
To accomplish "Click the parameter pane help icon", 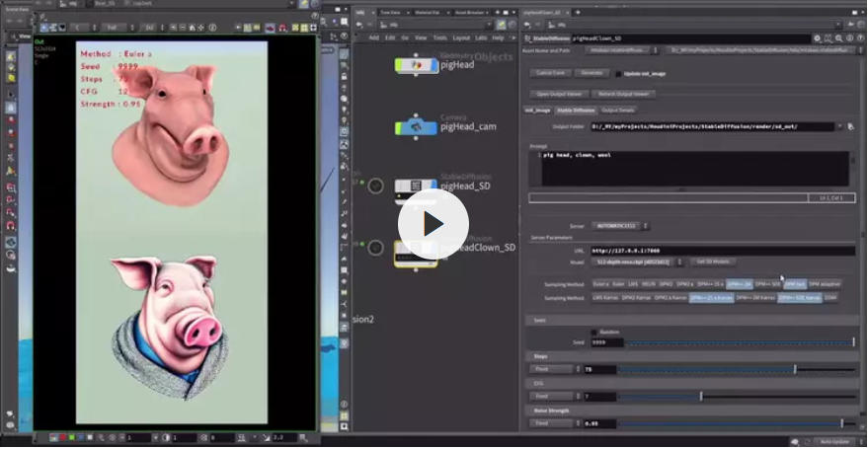I will 850,37.
